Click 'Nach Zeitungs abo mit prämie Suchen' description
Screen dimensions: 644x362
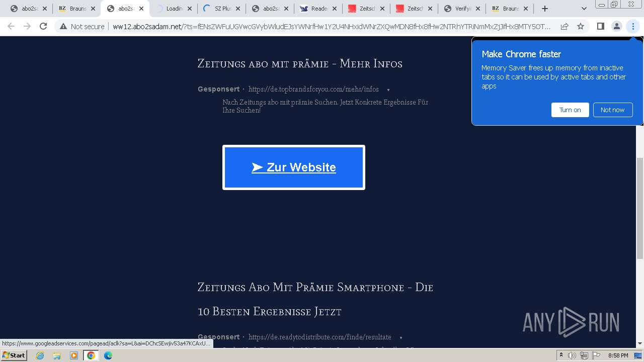coord(325,106)
